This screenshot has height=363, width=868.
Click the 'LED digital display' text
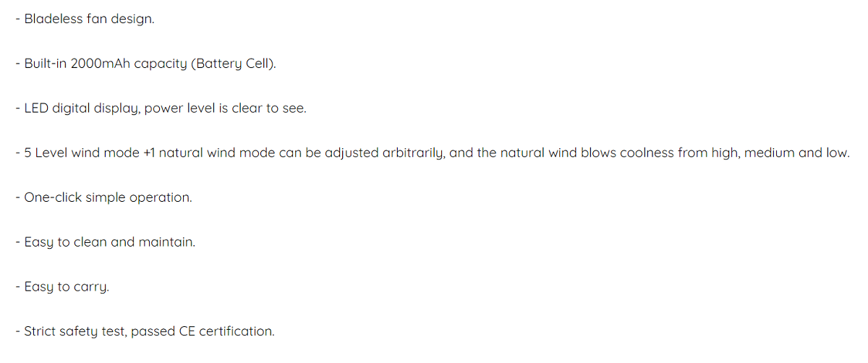(82, 108)
